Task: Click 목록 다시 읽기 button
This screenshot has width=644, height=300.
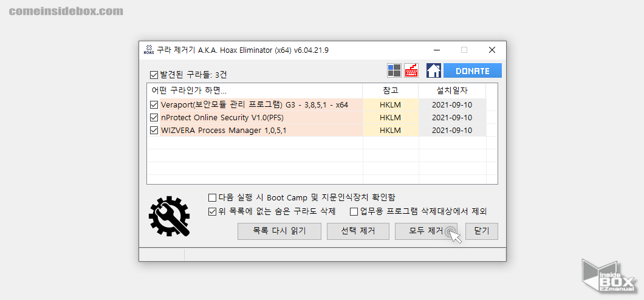Action: pyautogui.click(x=279, y=231)
